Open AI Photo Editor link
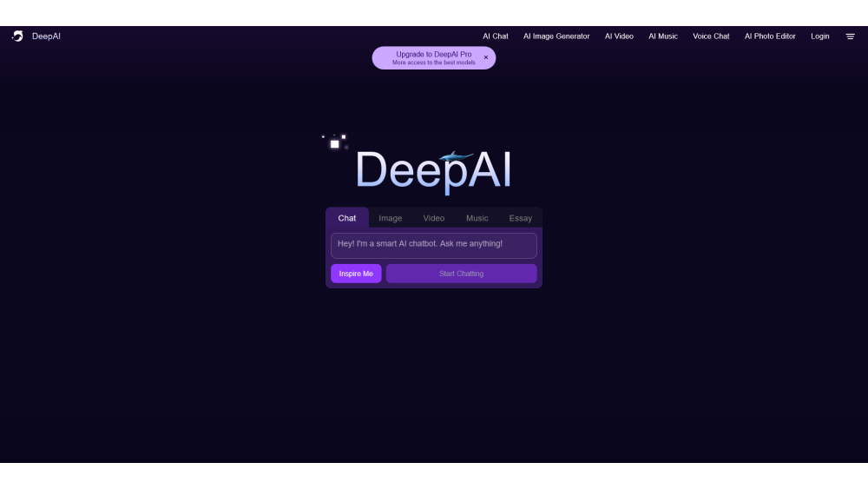 (769, 36)
